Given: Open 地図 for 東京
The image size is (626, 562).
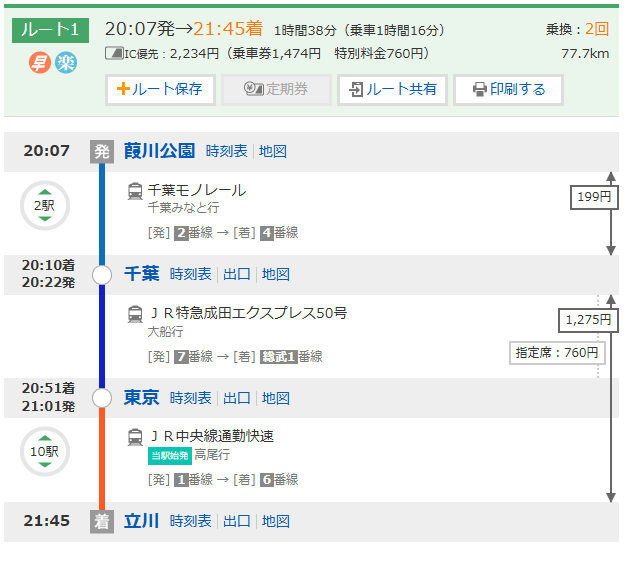Looking at the screenshot, I should (276, 398).
